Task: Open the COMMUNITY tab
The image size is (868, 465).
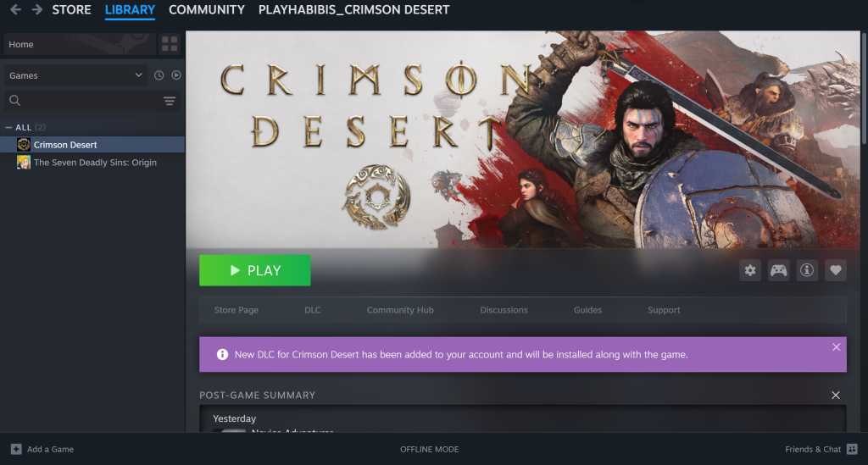Action: (x=207, y=10)
